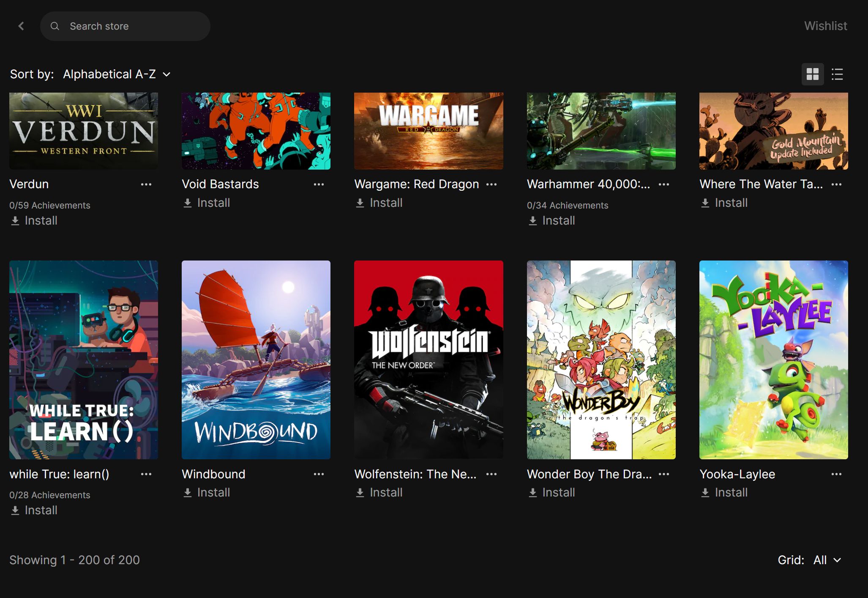Viewport: 868px width, 598px height.
Task: Open more options for while True: learn()
Action: click(146, 474)
